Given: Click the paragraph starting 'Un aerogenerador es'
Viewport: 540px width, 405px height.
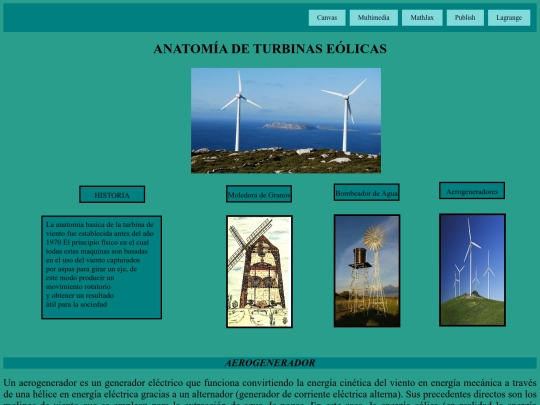Looking at the screenshot, I should click(270, 392).
